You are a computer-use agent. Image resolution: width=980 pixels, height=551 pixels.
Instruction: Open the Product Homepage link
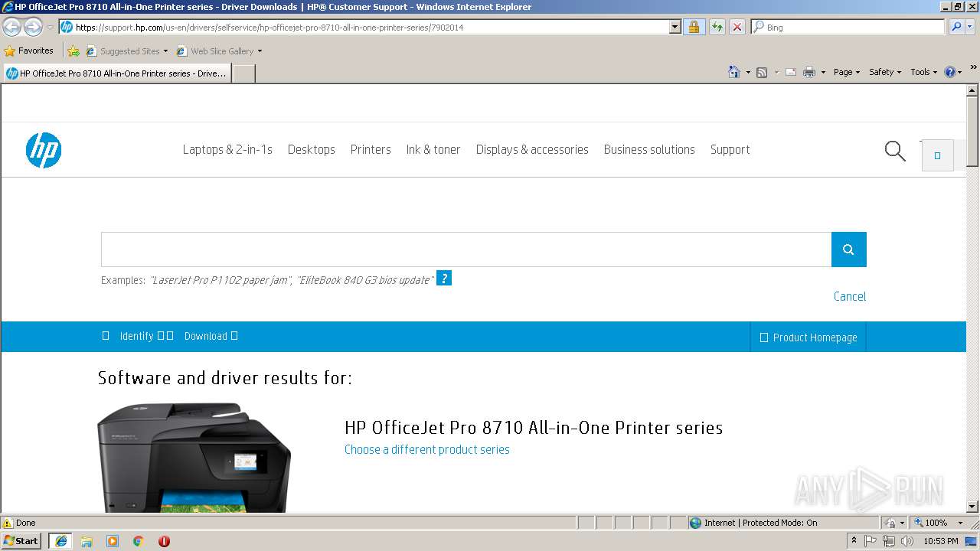tap(808, 337)
